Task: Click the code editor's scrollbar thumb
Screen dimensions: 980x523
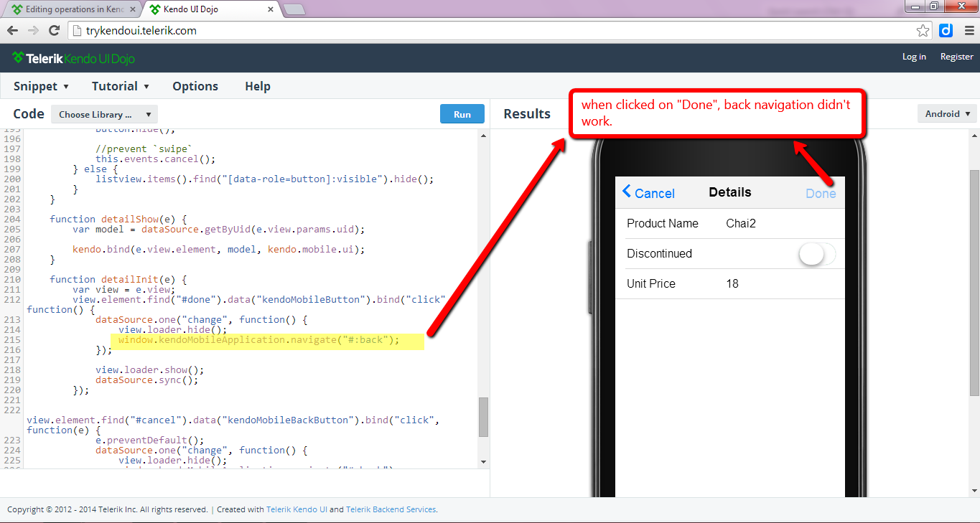Action: tap(484, 417)
